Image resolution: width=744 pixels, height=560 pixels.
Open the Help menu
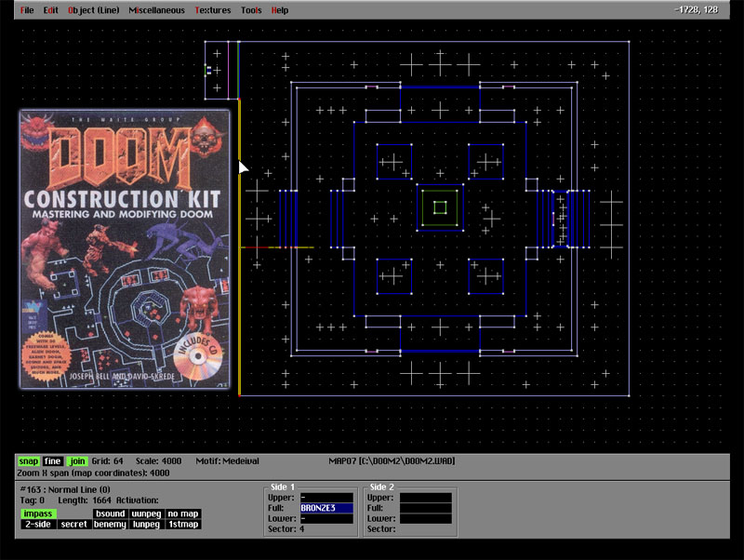pos(279,10)
